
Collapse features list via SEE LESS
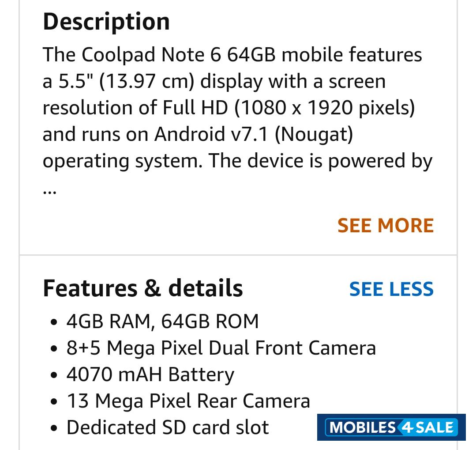pyautogui.click(x=391, y=289)
